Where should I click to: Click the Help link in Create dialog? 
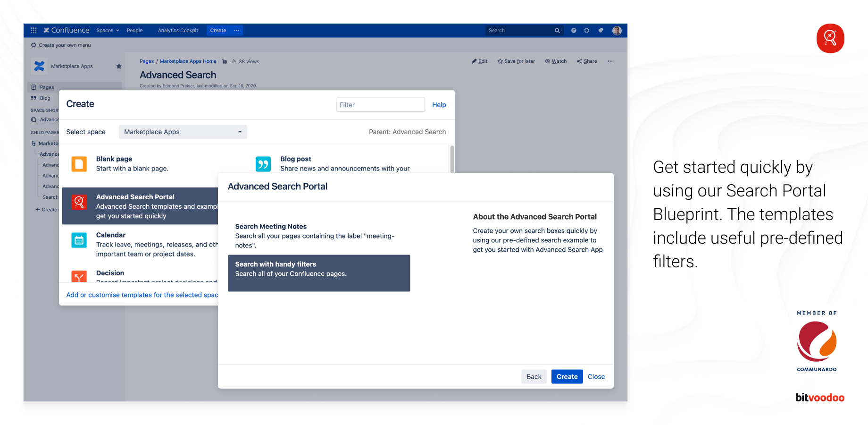tap(439, 105)
